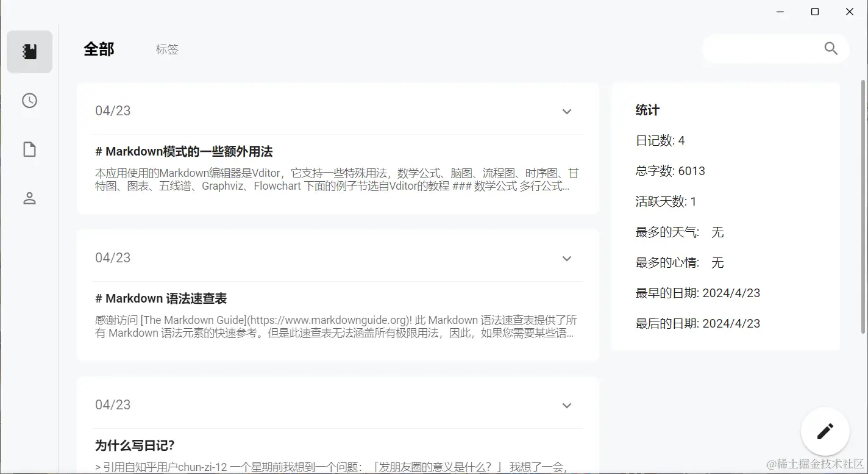Click the 最多的心情 statistic
Screen dimensions: 868x474
(680, 262)
